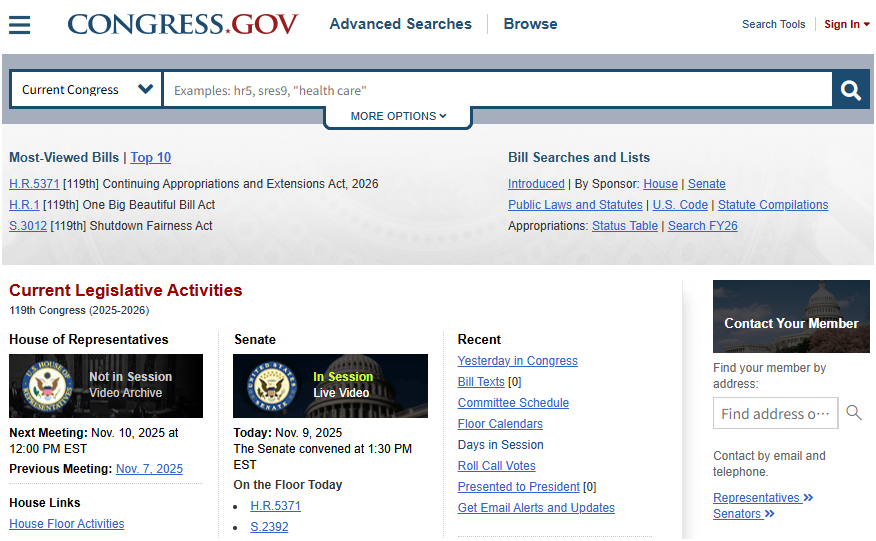Viewport: 876px width, 541px height.
Task: Click the Contact Your Member banner
Action: coord(791,316)
